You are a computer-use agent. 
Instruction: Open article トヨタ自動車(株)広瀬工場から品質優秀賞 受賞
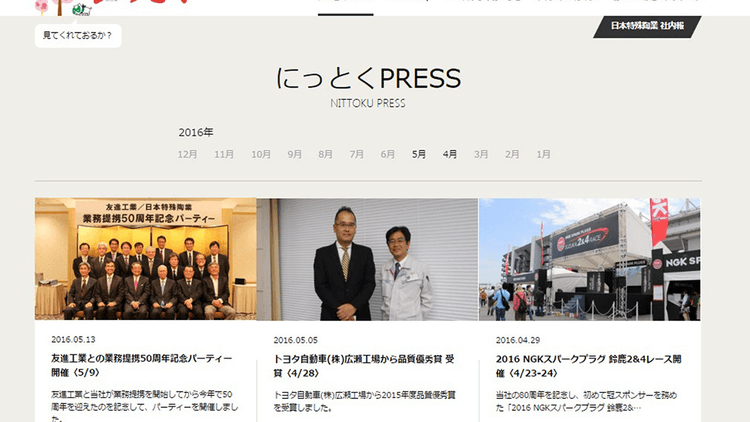(x=364, y=366)
